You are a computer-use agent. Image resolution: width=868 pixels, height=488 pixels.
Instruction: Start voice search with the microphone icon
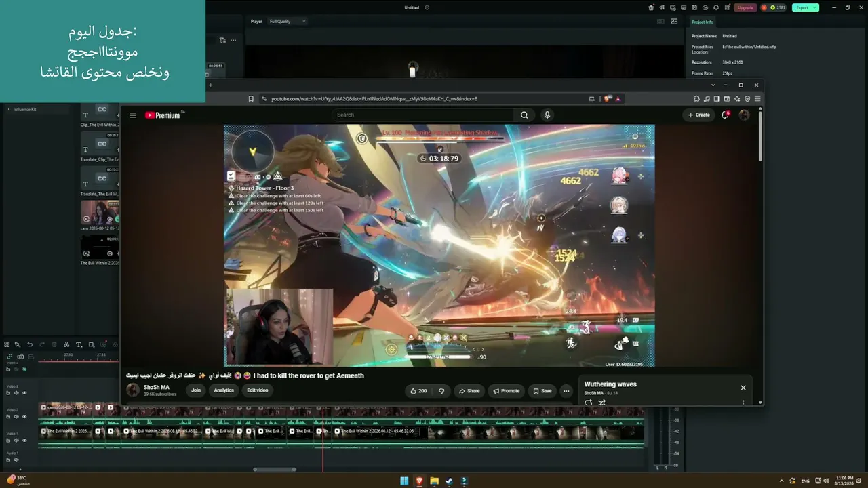click(x=547, y=115)
